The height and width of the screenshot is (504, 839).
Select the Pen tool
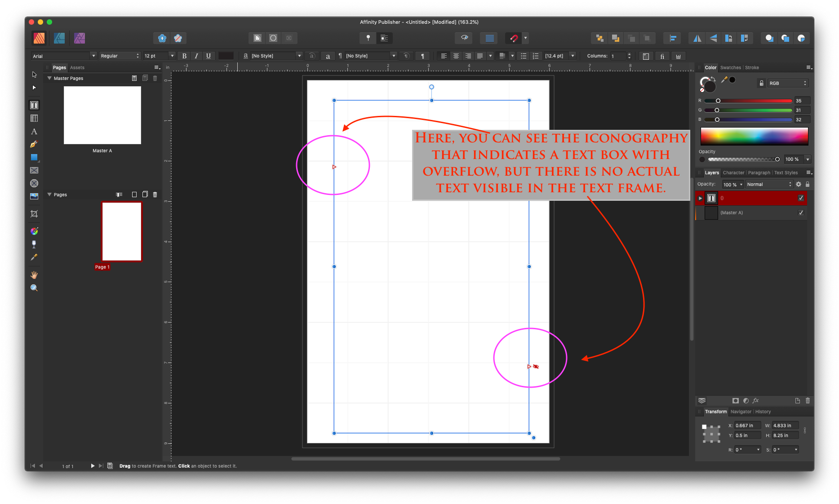(34, 144)
